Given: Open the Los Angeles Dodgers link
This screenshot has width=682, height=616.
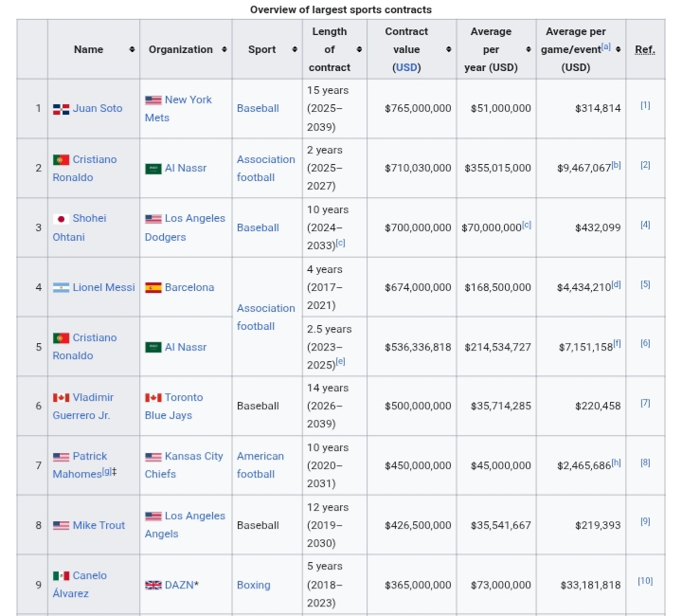Looking at the screenshot, I should pos(185,227).
